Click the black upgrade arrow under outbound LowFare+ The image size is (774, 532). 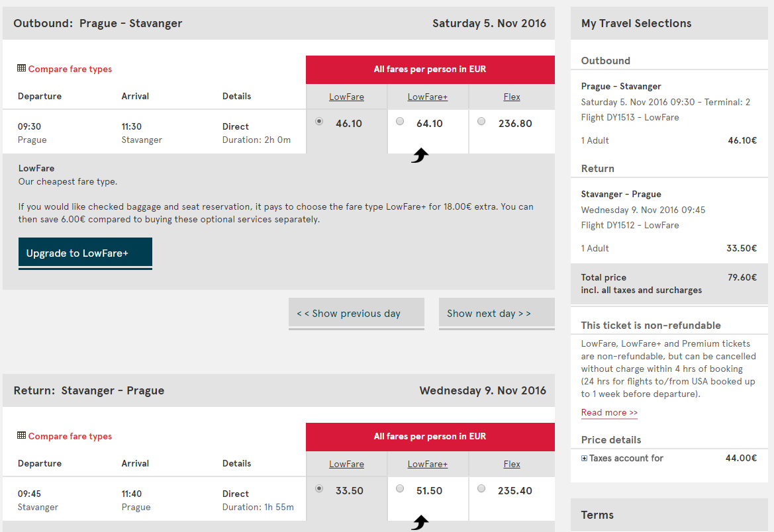tap(420, 155)
